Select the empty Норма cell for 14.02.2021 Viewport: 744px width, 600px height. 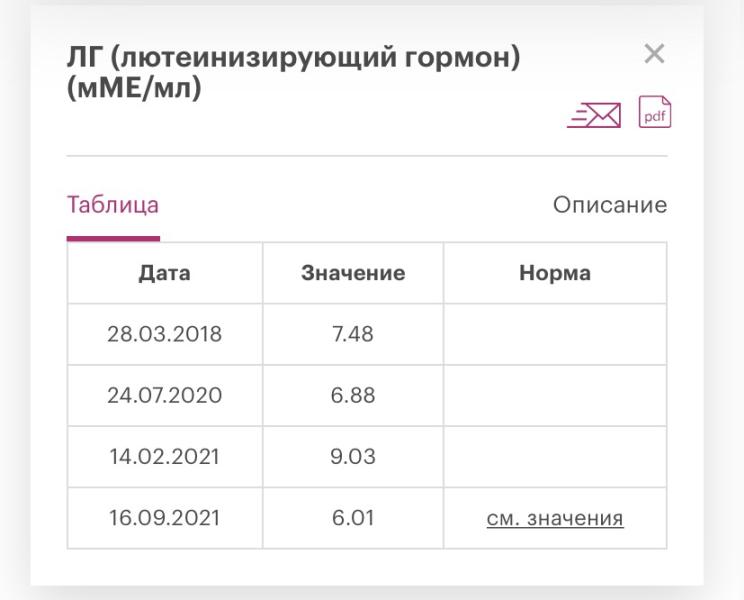[555, 457]
